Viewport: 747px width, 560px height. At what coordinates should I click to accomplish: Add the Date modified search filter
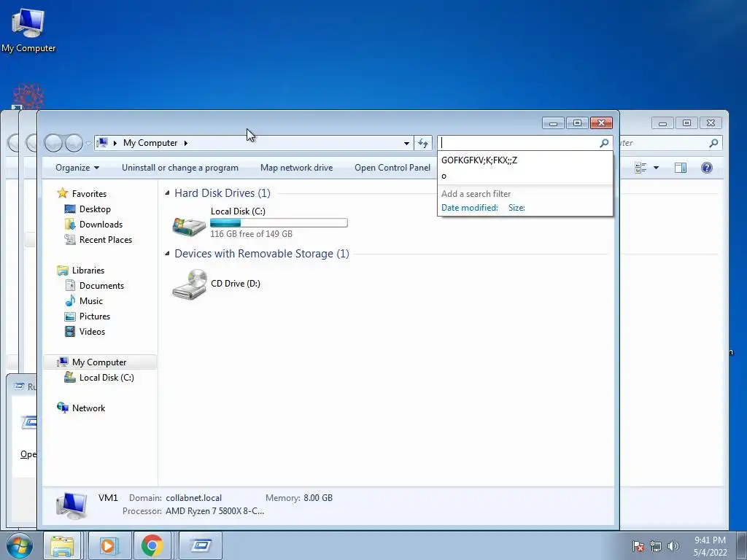point(469,208)
